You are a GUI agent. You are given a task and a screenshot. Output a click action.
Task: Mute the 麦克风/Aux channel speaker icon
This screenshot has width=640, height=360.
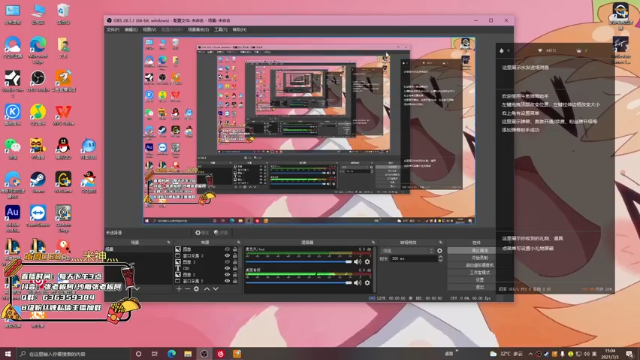[358, 262]
